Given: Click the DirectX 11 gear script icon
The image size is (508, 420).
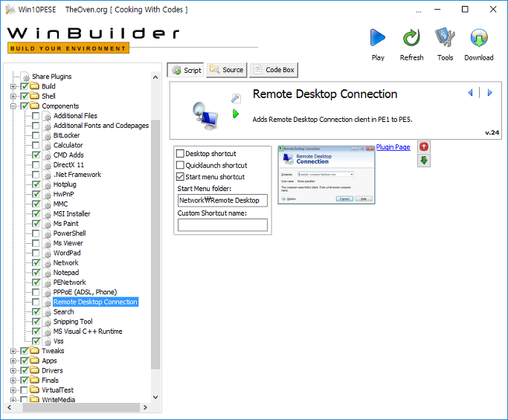Looking at the screenshot, I should 48,165.
